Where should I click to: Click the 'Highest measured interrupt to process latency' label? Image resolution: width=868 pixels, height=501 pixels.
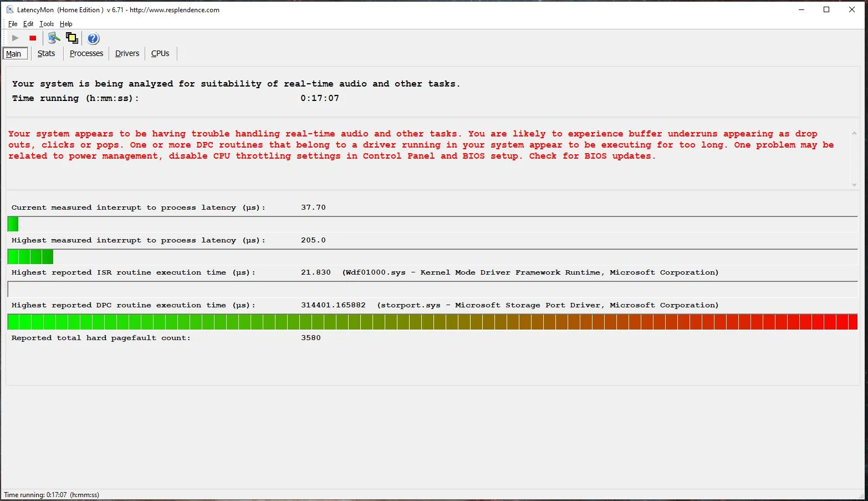pyautogui.click(x=139, y=240)
